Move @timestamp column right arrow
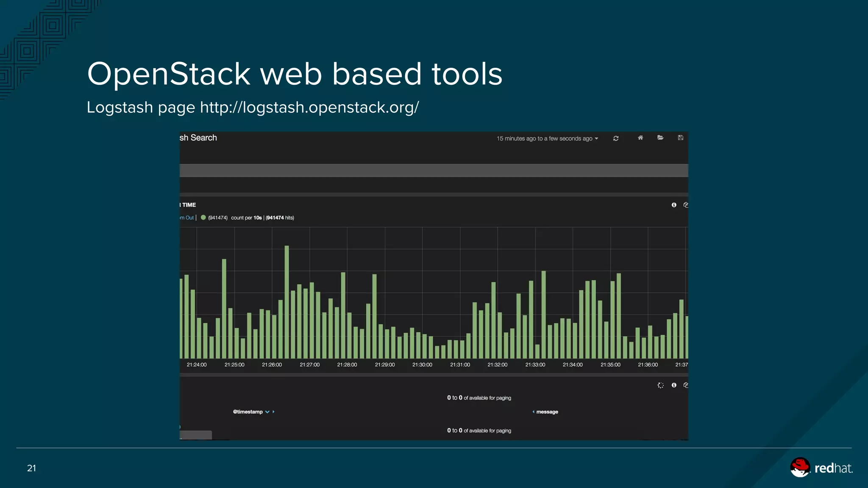This screenshot has width=868, height=488. coord(273,412)
